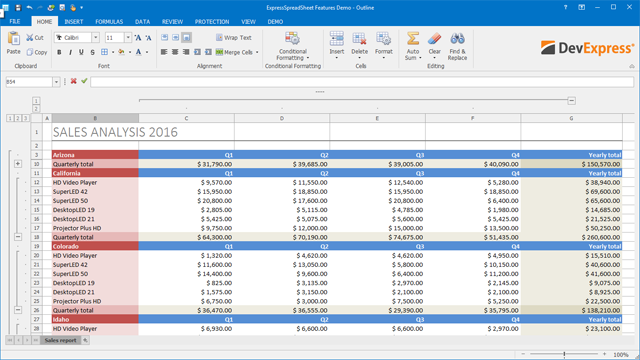Apply font color A icon
640x360 pixels.
click(x=139, y=52)
